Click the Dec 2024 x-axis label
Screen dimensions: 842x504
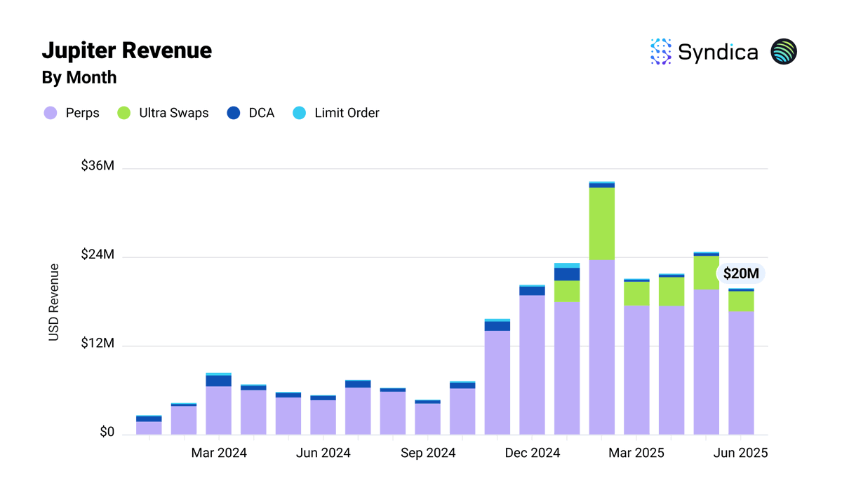click(x=533, y=454)
